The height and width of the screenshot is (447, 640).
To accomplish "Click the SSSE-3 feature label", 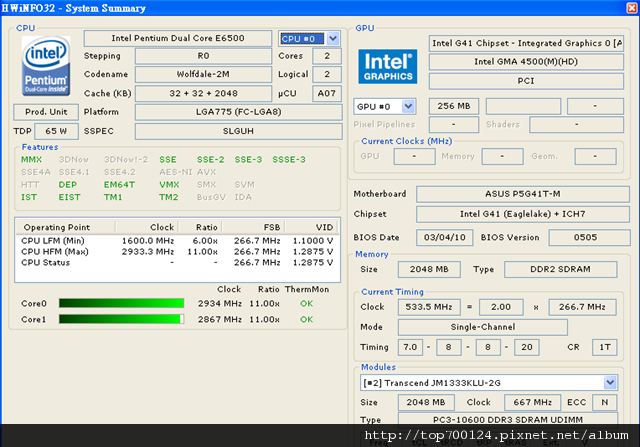I will tap(289, 160).
